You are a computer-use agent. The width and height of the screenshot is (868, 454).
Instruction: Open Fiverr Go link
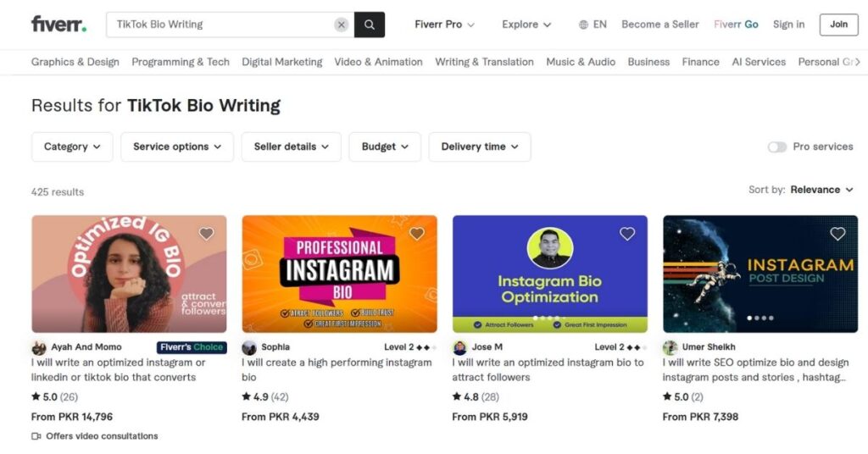pyautogui.click(x=736, y=25)
